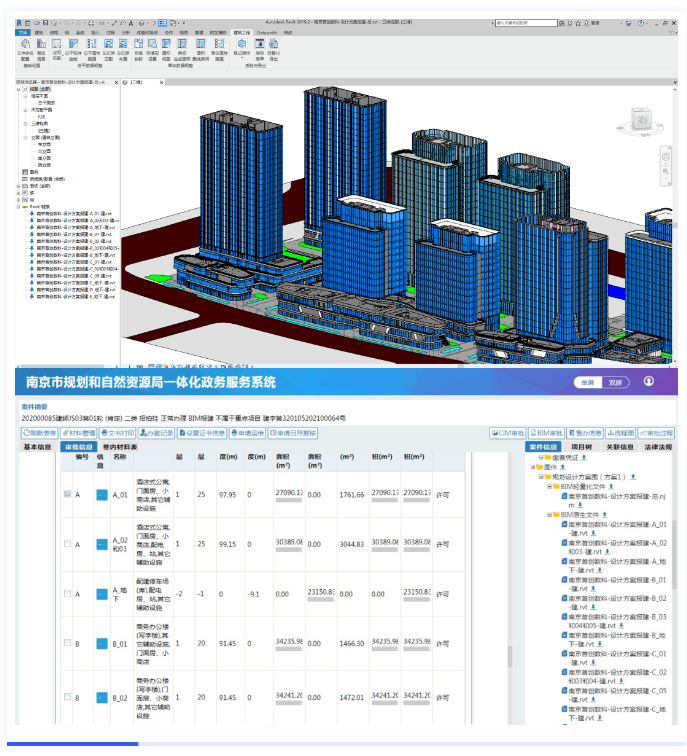
Task: Open the 关联信息 tab in right panel
Action: point(620,447)
